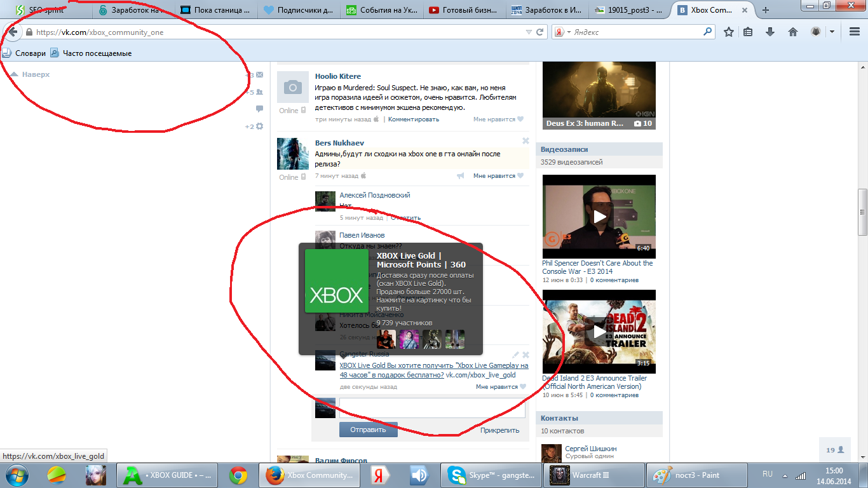Open the Deus Ex 3 album thumbnail
The image size is (868, 488).
[599, 95]
